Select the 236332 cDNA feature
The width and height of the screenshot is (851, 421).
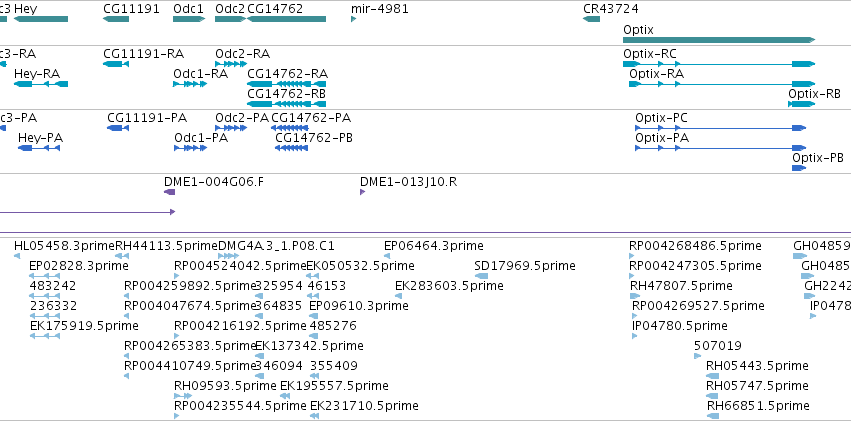(45, 316)
